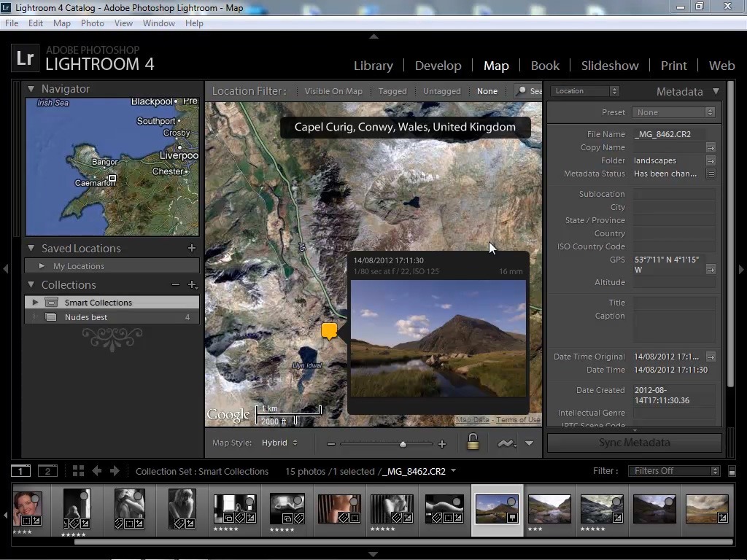Click the Metadata panel vertical scrollbar
747x560 pixels.
(x=729, y=233)
